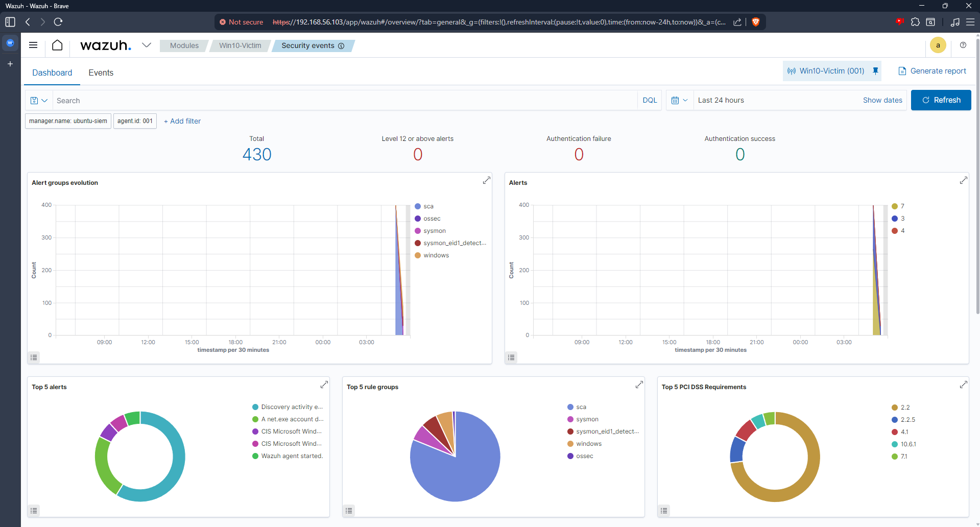Screen dimensions: 980x527
Task: Show dates in the time picker
Action: pyautogui.click(x=882, y=101)
